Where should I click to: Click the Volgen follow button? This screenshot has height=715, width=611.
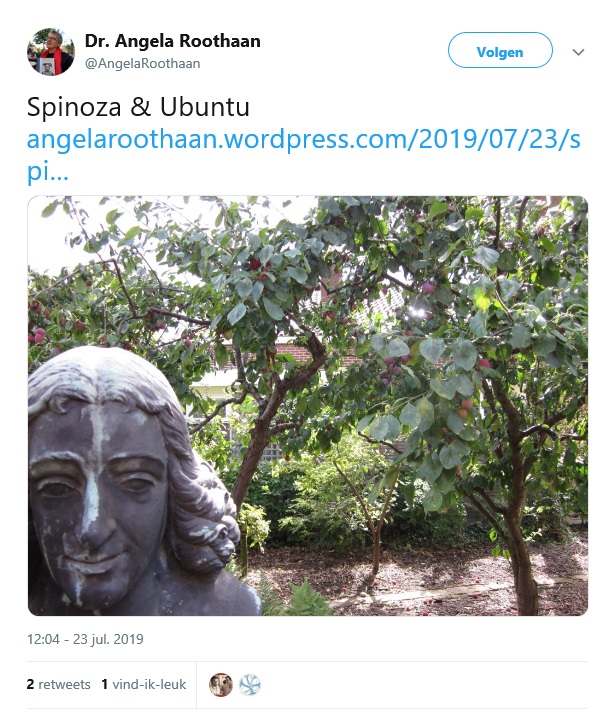coord(500,50)
